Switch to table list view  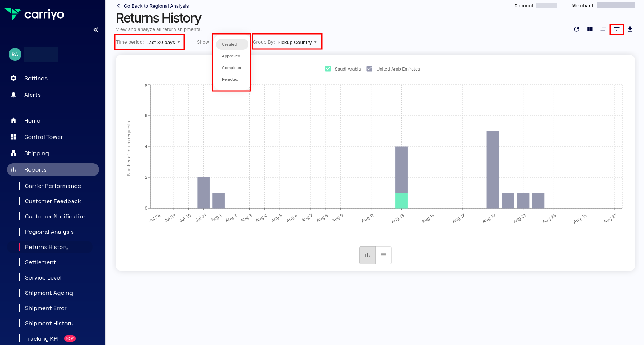point(383,255)
